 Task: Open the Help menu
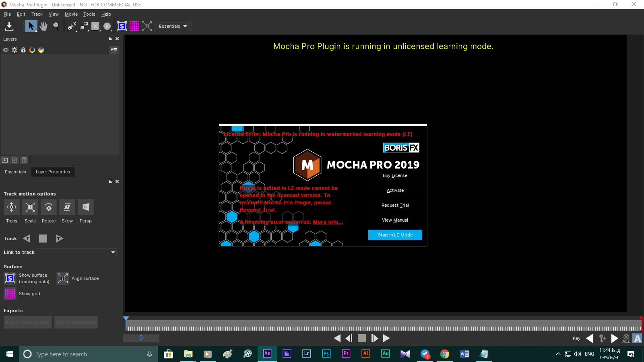(106, 14)
